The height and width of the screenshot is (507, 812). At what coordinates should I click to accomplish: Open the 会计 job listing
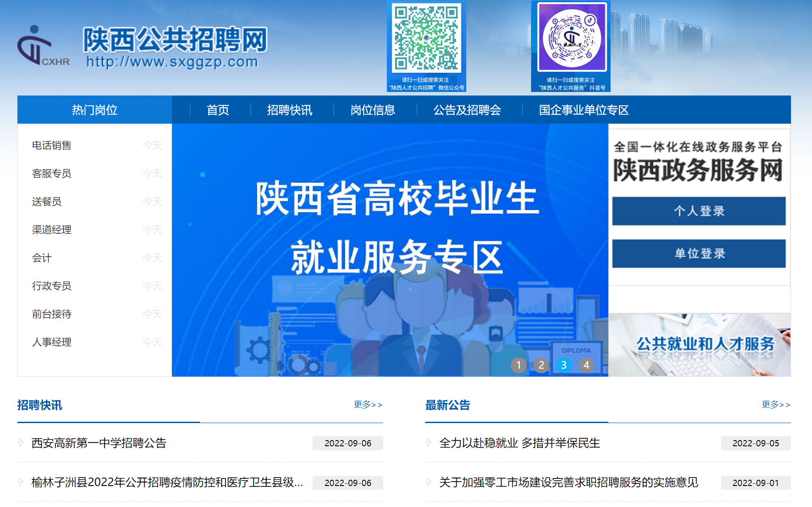click(x=42, y=258)
